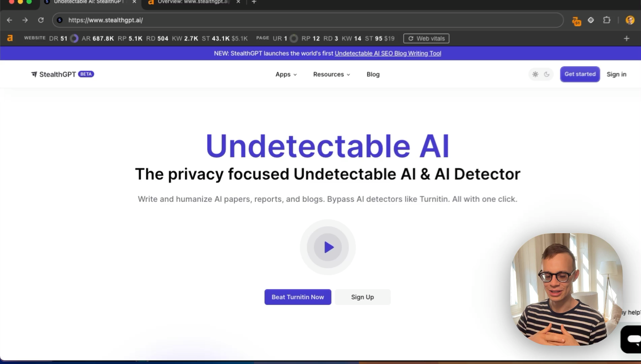Click the BETA badge beside StealthGPT
The image size is (641, 364).
tap(86, 74)
